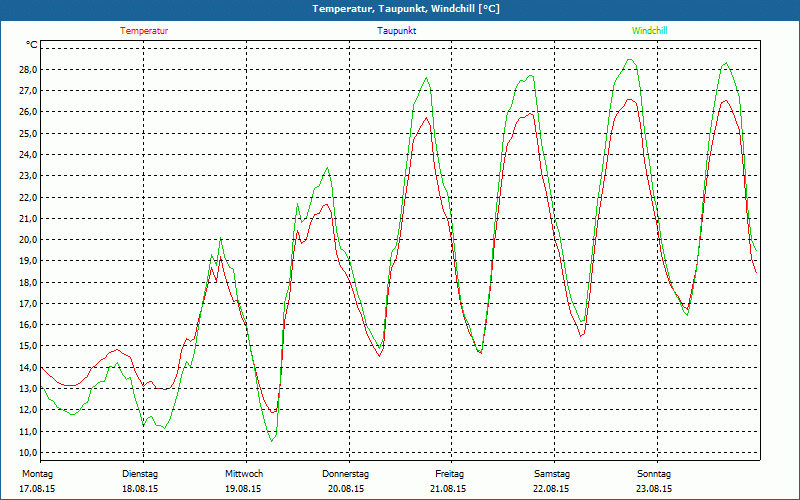This screenshot has height=500, width=800.
Task: Click the date 21.08.15
Action: coord(448,489)
